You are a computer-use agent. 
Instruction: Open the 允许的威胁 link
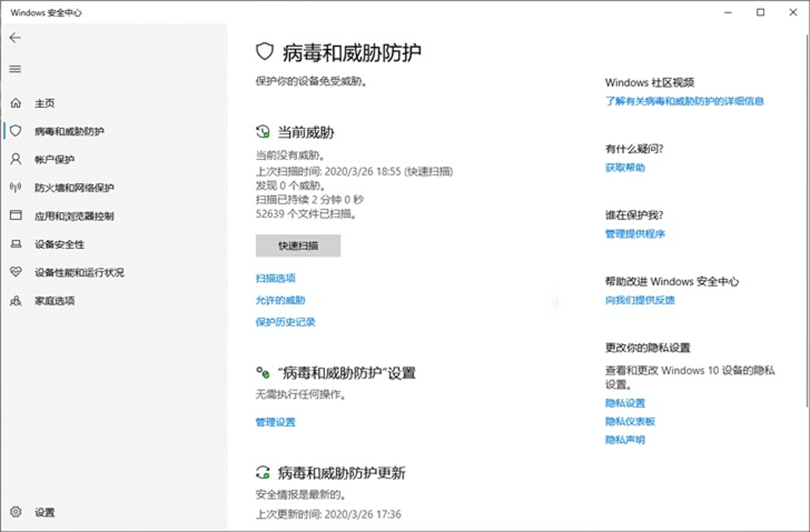coord(280,300)
